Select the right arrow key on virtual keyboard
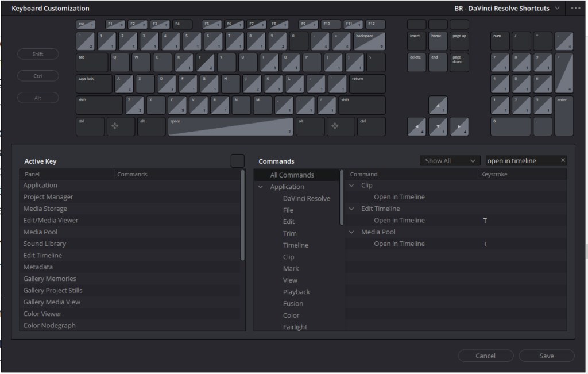This screenshot has height=374, width=588. pos(459,126)
